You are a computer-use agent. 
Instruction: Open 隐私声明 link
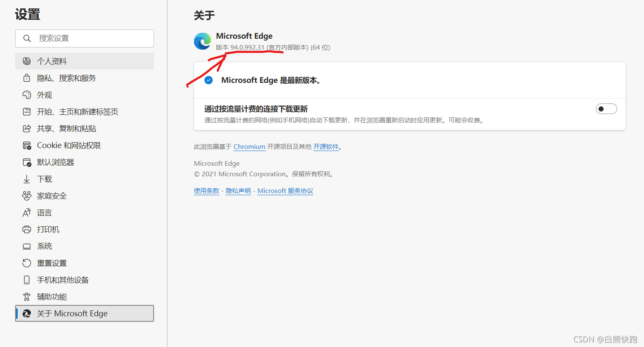pyautogui.click(x=238, y=191)
